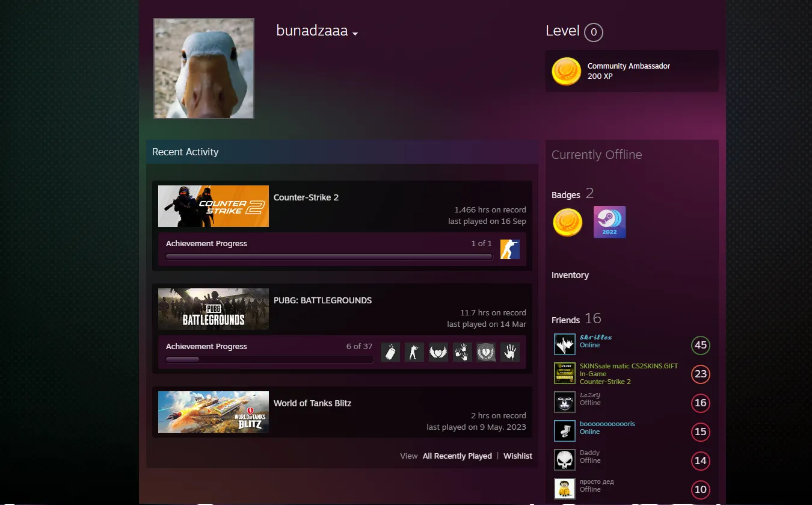
Task: Open the World of Tanks Blitz banner
Action: [214, 412]
